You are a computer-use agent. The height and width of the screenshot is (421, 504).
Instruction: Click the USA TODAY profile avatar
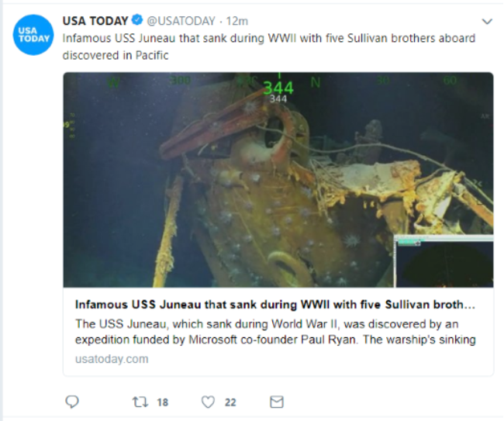pyautogui.click(x=33, y=35)
